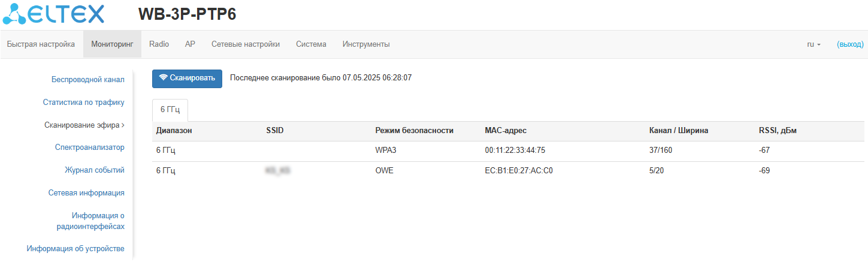Open Спектроанализатор in the sidebar
The image size is (868, 265).
coord(90,147)
